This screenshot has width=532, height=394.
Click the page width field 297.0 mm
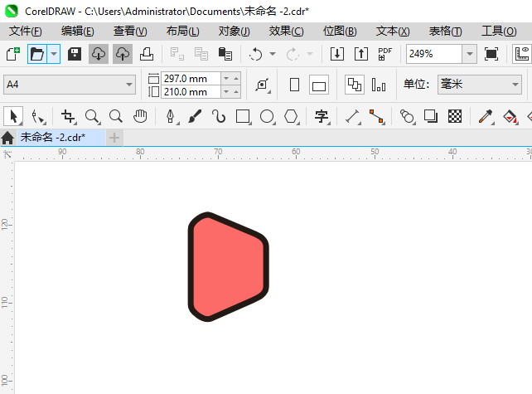point(191,79)
